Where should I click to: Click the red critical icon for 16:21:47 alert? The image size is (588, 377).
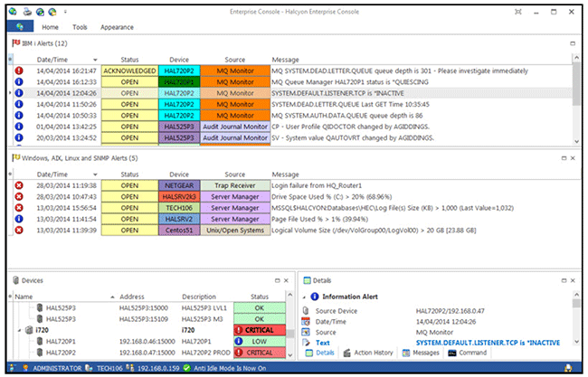[19, 71]
